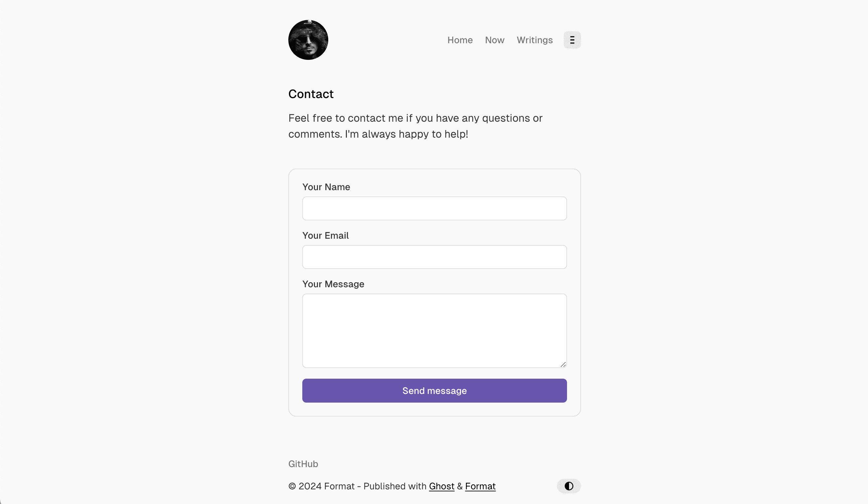Click the contact intro paragraph
Image resolution: width=868 pixels, height=504 pixels.
coord(415,126)
